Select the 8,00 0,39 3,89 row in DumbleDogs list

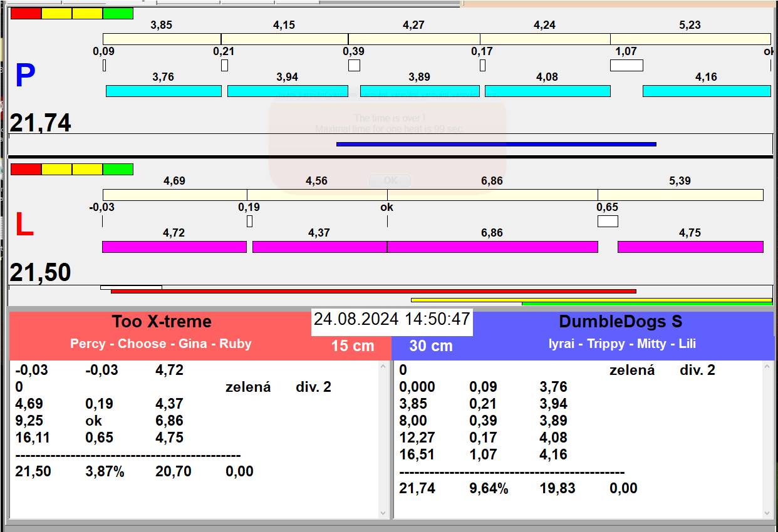tap(578, 421)
